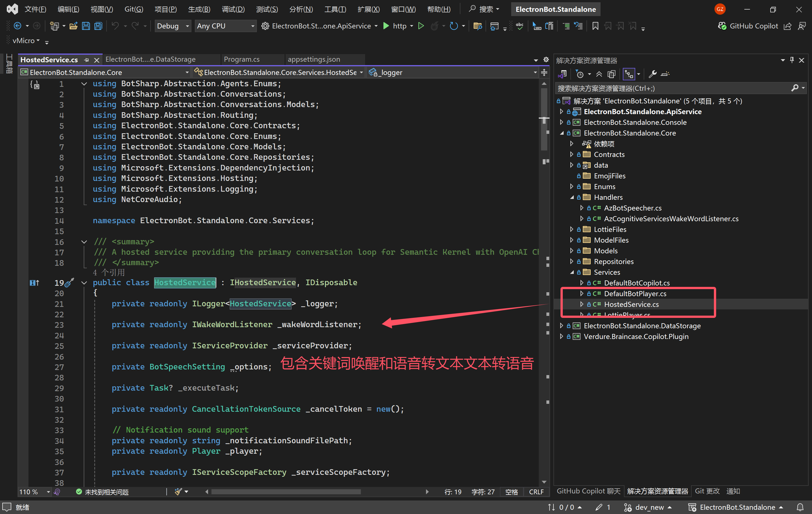Open the 工具(T) menu
This screenshot has height=514, width=812.
pyautogui.click(x=335, y=9)
